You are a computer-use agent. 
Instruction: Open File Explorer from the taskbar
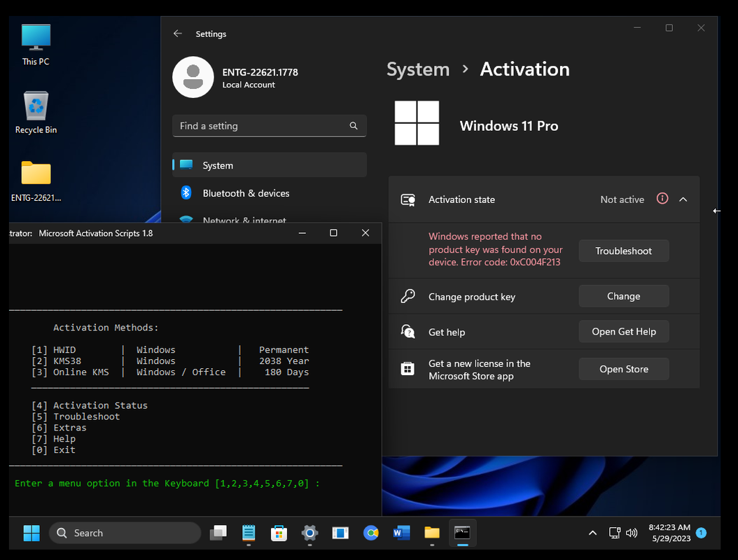pyautogui.click(x=432, y=533)
